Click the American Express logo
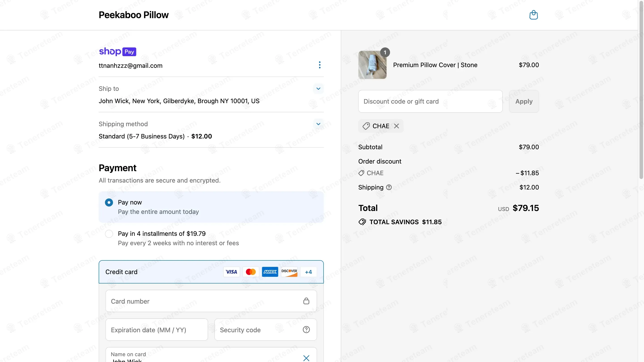This screenshot has height=362, width=644. click(x=270, y=272)
